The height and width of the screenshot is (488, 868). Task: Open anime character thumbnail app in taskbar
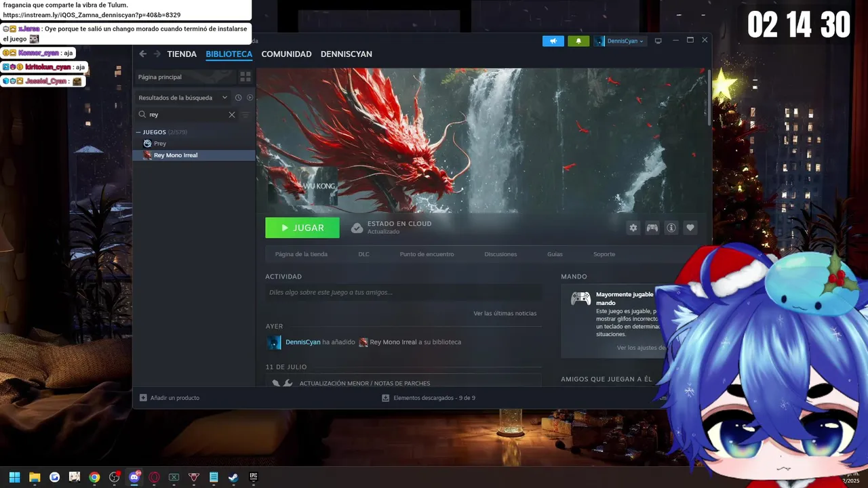tap(75, 477)
